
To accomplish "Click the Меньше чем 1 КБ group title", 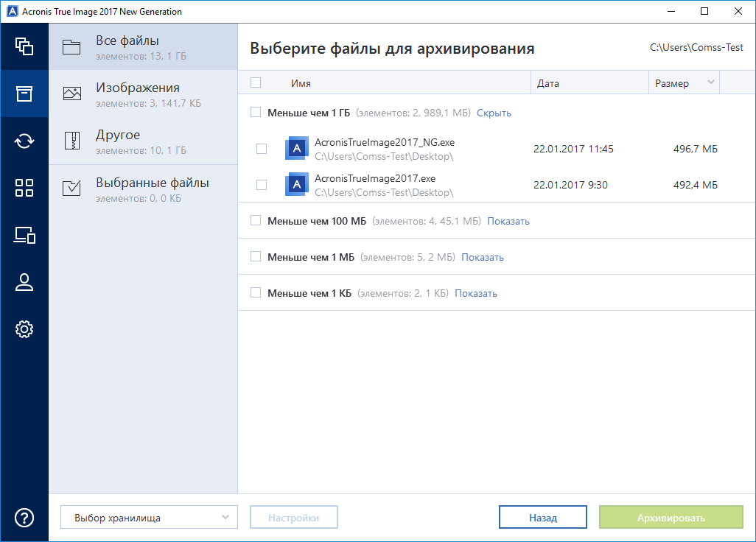I will (x=309, y=293).
